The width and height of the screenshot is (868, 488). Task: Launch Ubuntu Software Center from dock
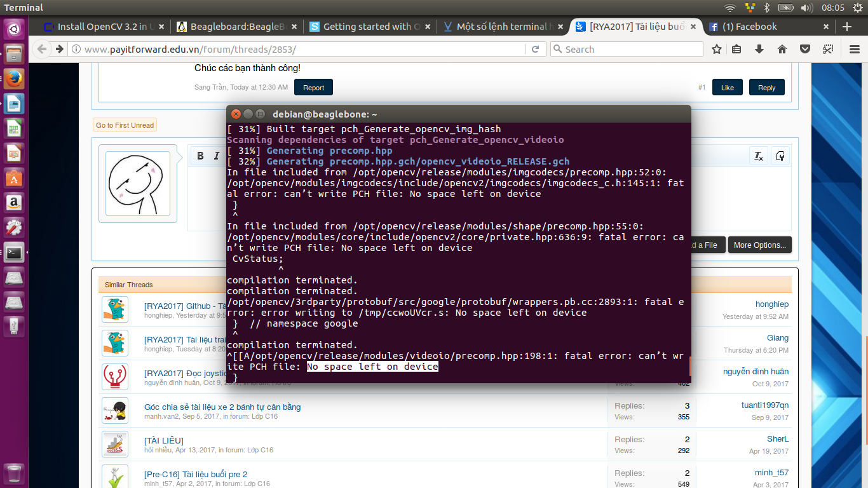click(14, 179)
